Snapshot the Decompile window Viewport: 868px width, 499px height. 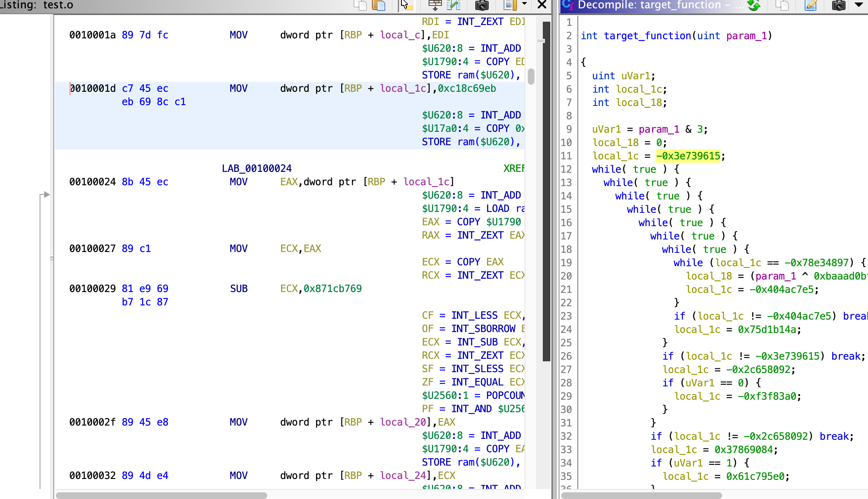[838, 5]
